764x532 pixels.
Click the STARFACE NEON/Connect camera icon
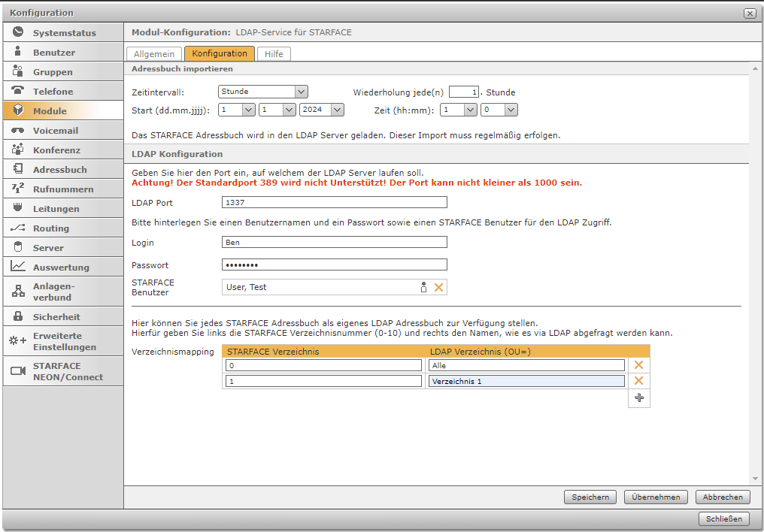pyautogui.click(x=18, y=371)
